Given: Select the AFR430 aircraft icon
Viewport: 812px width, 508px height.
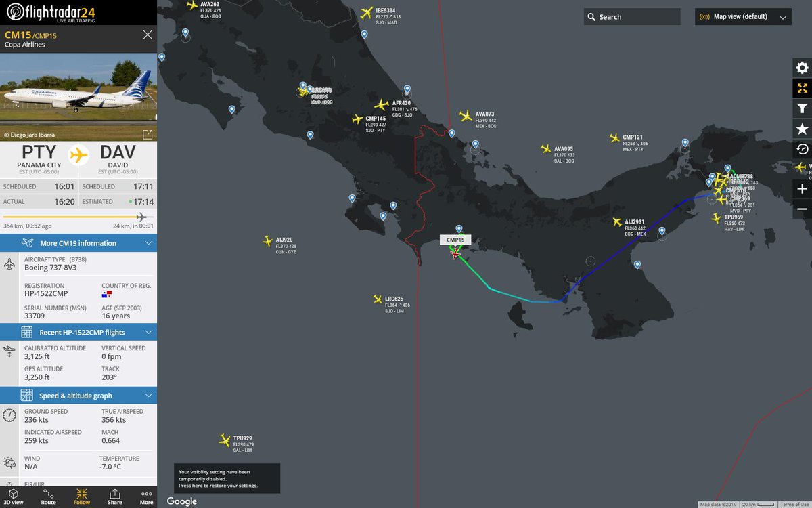Looking at the screenshot, I should 383,105.
